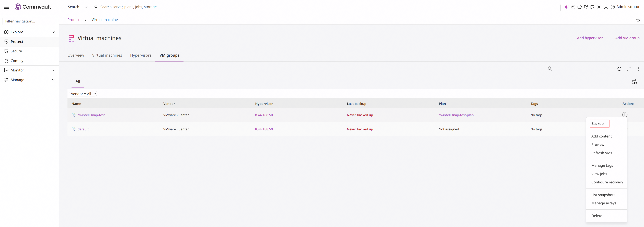Open the hamburger navigation menu

click(x=7, y=7)
